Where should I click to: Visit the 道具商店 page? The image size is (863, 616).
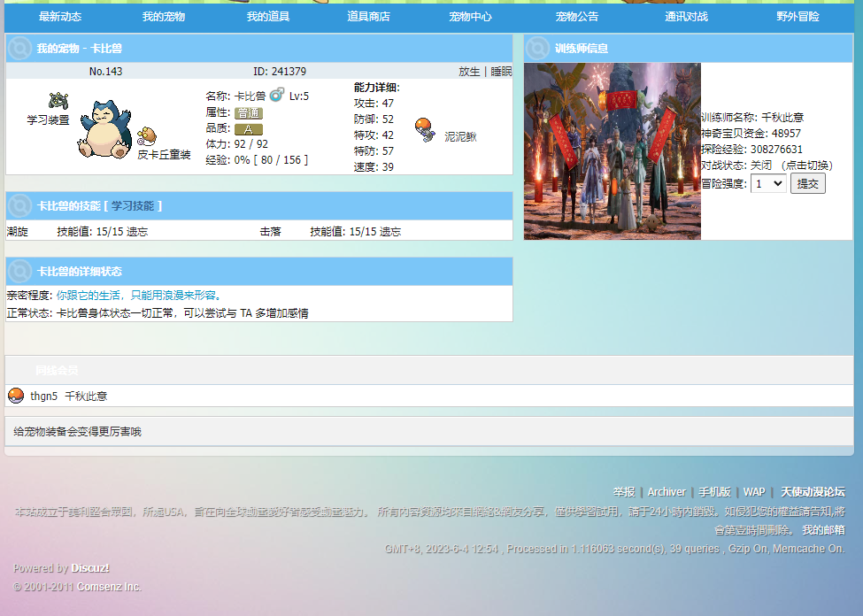[x=368, y=17]
